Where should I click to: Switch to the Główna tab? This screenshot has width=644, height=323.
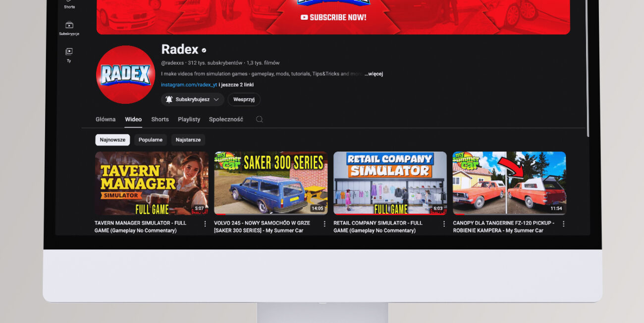(x=106, y=119)
